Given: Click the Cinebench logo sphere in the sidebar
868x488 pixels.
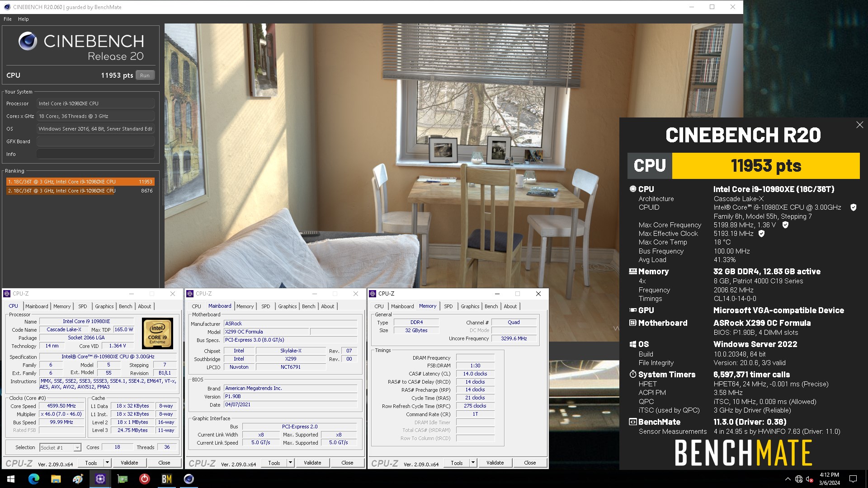Looking at the screenshot, I should tap(28, 41).
